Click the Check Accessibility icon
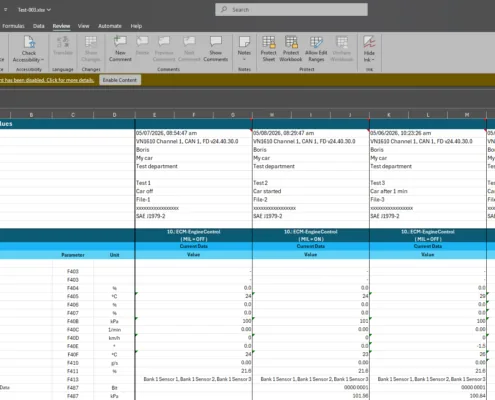 [x=29, y=43]
